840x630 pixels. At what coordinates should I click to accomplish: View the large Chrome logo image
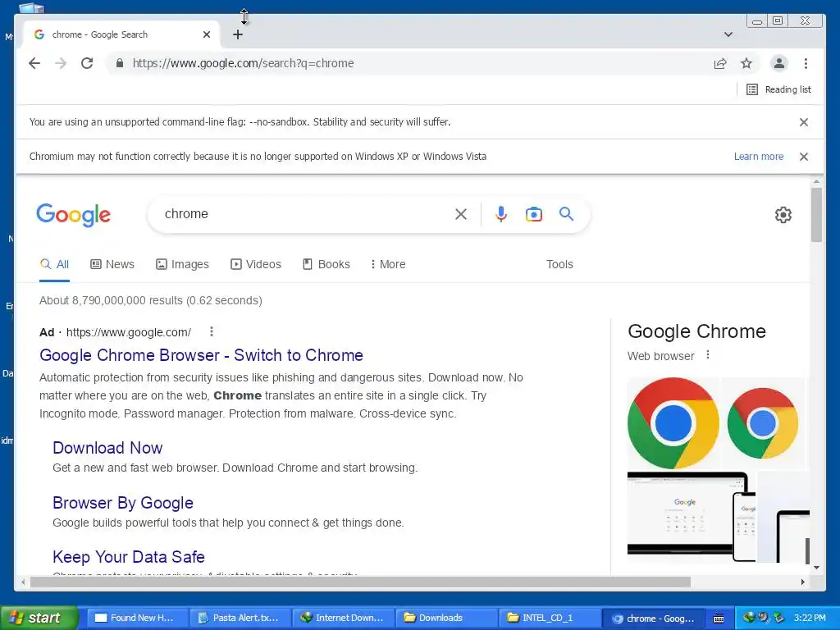(673, 423)
